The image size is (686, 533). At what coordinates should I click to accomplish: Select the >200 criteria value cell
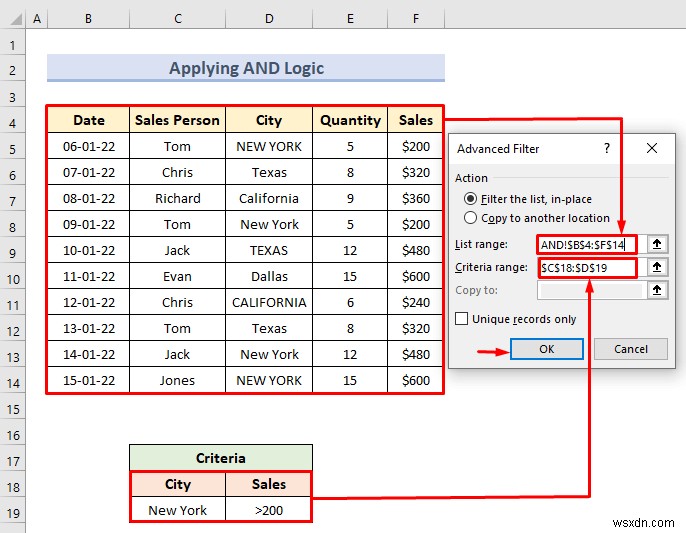click(x=269, y=510)
